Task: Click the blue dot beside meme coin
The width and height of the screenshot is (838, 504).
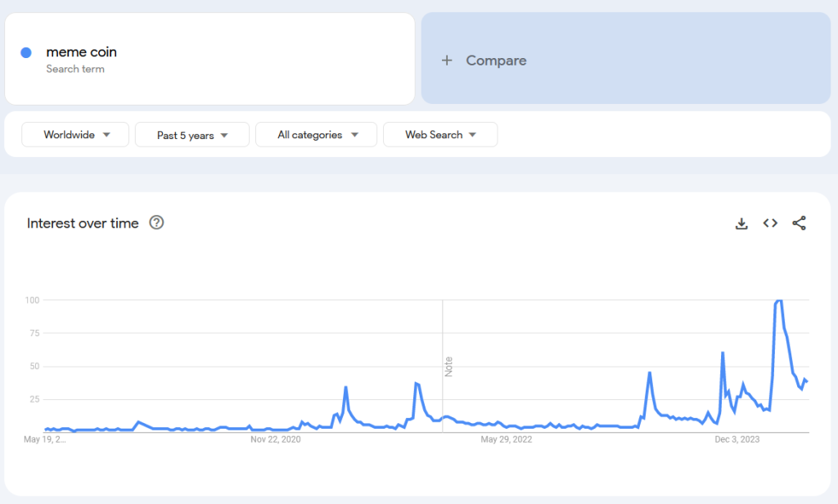Action: tap(26, 52)
